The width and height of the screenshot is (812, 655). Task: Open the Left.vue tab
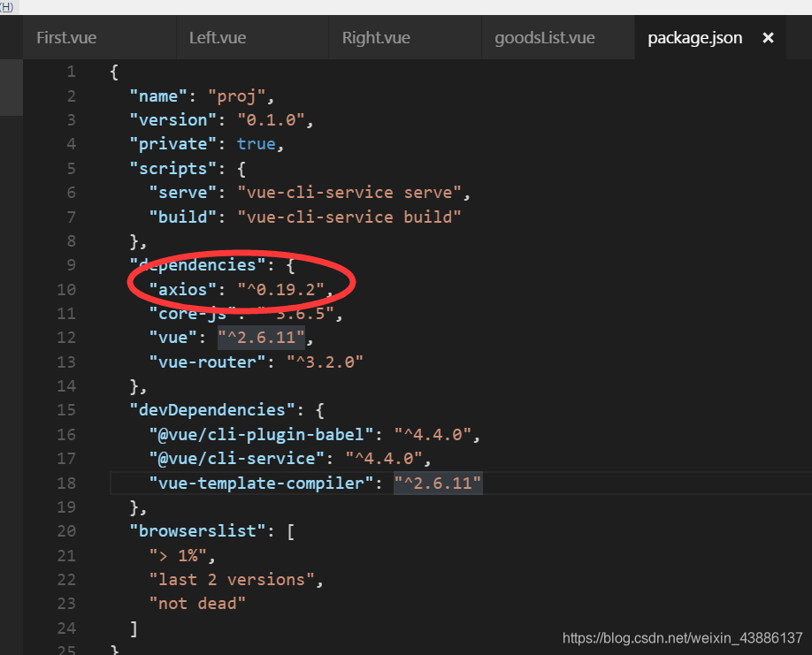point(252,37)
